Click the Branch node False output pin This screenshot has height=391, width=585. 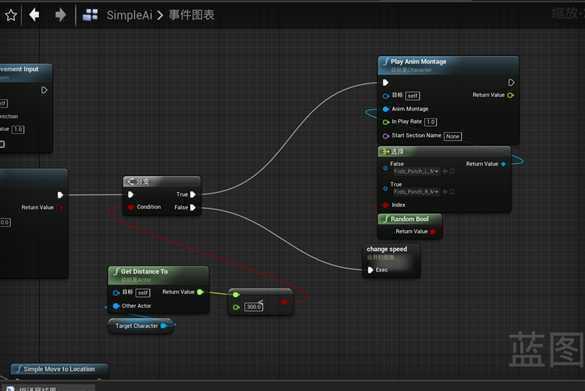(193, 207)
